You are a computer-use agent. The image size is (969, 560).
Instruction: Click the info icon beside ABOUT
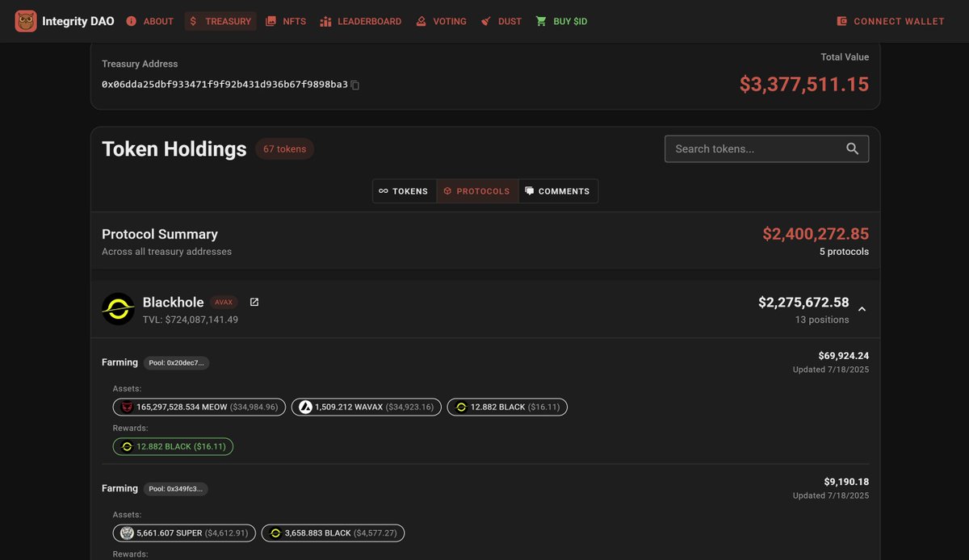(x=131, y=21)
